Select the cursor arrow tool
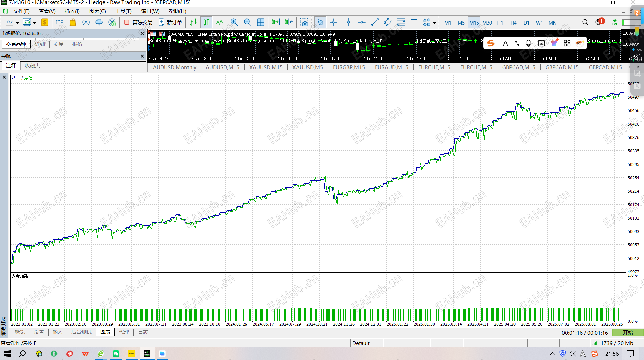Screen dimensions: 644x360 320,22
